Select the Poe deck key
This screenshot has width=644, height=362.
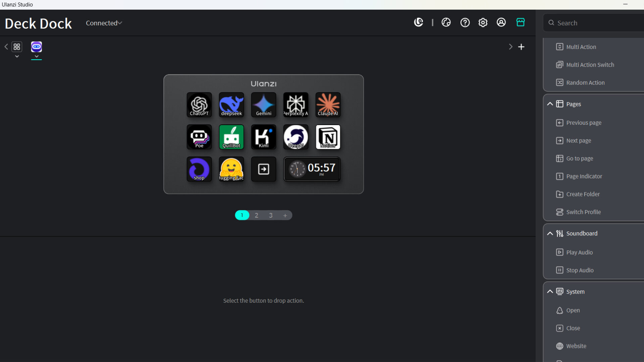[x=199, y=137]
